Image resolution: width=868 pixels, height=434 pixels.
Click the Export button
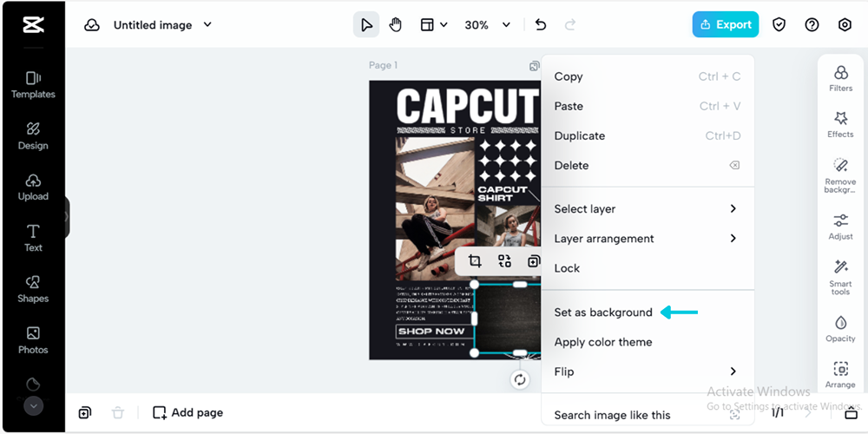725,25
